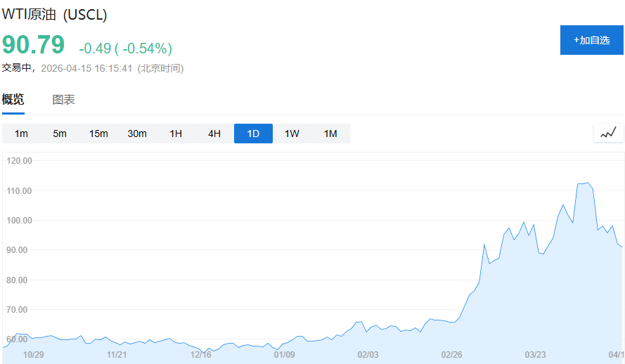Select the 5m timeframe
Screen dimensions: 625x364
(x=60, y=134)
